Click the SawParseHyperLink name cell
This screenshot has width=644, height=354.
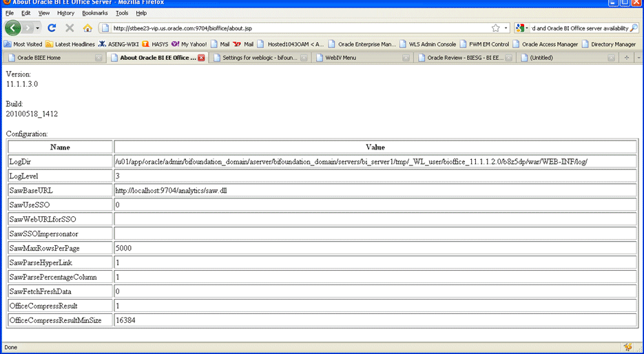pos(61,263)
